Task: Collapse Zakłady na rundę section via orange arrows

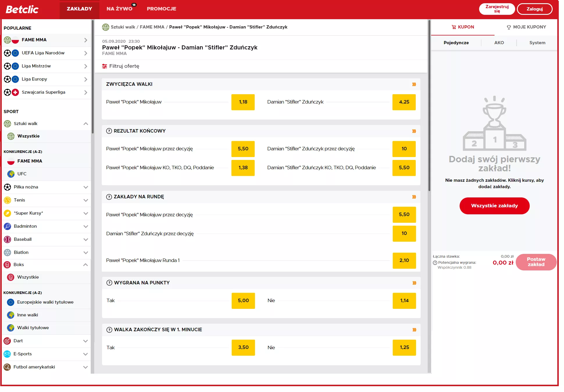Action: pos(414,197)
